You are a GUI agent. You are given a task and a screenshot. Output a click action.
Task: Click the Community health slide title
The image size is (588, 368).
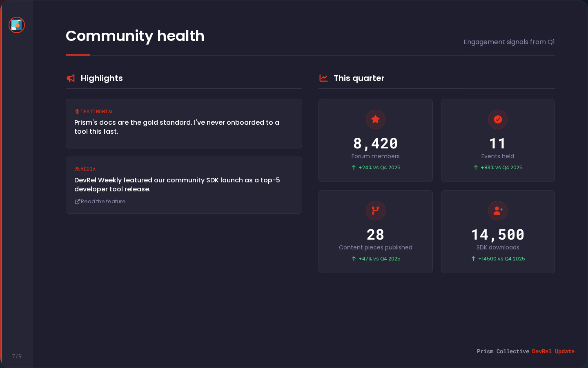[x=135, y=36]
